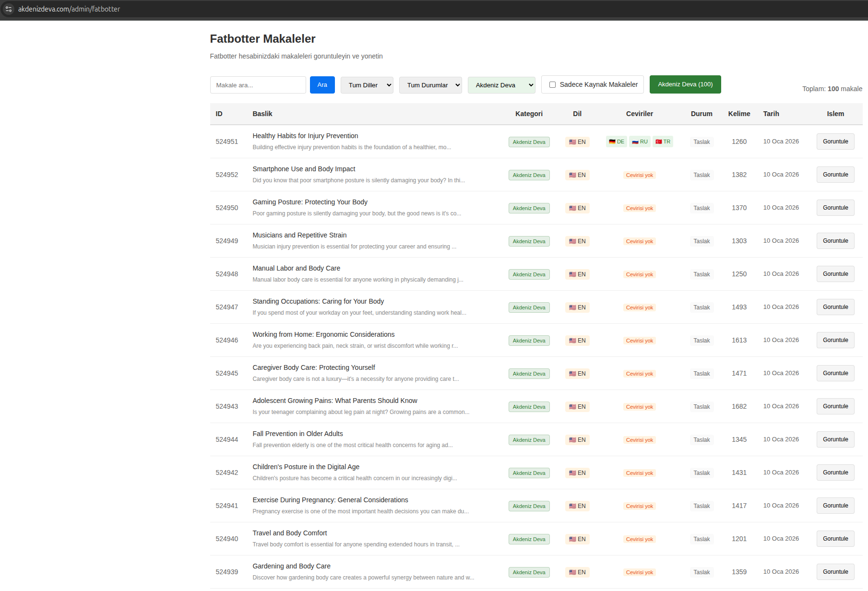Viewport: 868px width, 591px height.
Task: Click the title Caregiver Body Care: Protecting Yourself
Action: pos(314,367)
